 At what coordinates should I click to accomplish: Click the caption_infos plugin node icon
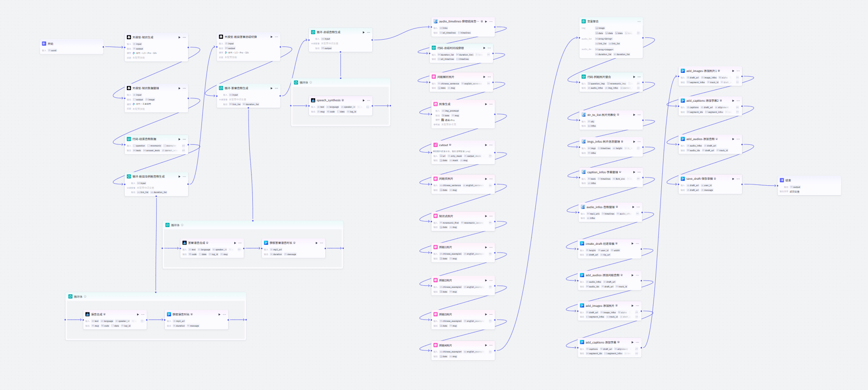coord(584,172)
